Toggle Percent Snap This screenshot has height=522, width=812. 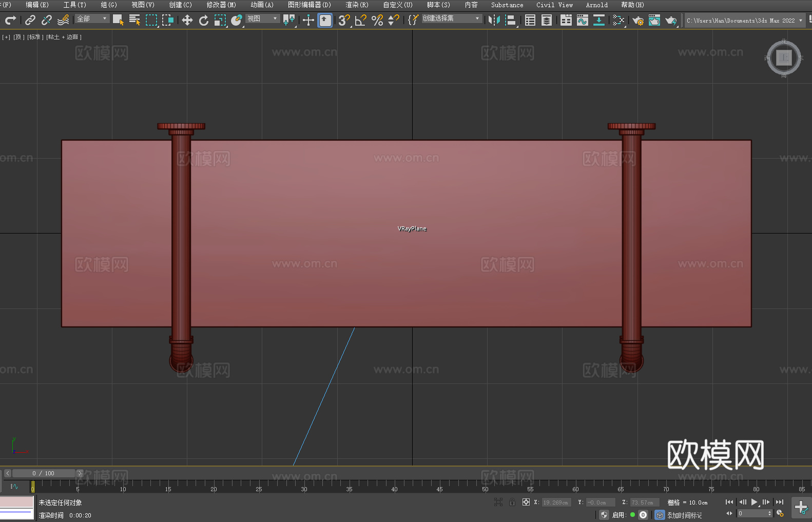(377, 20)
